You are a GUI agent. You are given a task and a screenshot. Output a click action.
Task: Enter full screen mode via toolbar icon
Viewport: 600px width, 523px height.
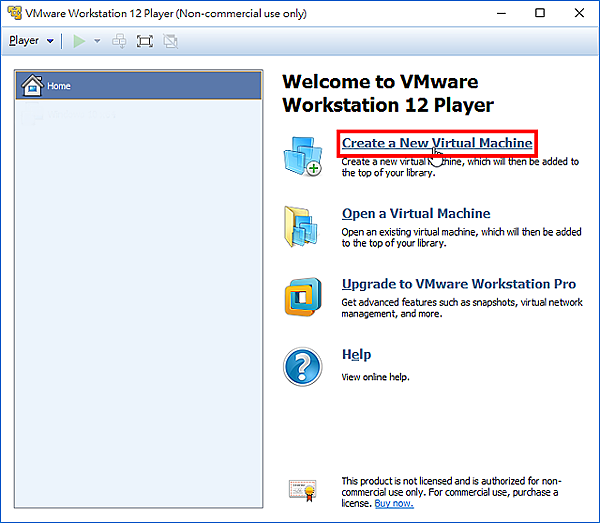click(x=145, y=41)
